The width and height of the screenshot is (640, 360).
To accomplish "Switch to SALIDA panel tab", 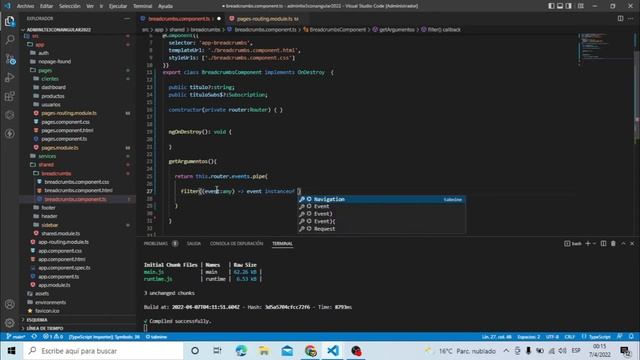I will pyautogui.click(x=194, y=243).
